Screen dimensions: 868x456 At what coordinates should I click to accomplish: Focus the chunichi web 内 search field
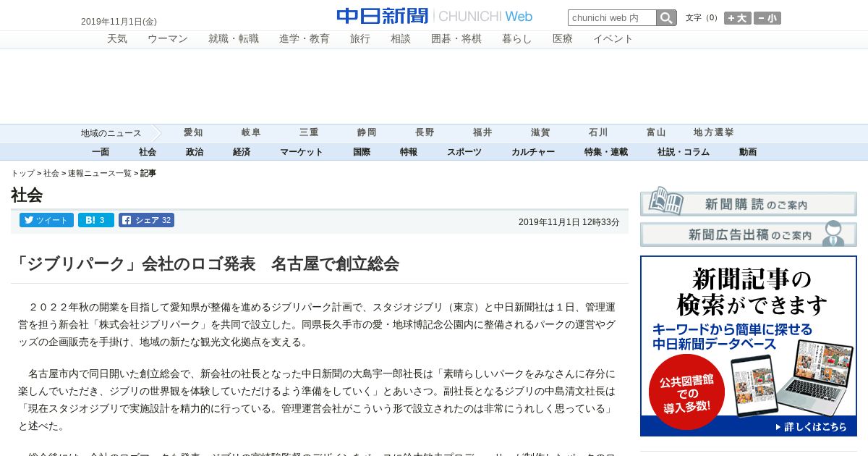pyautogui.click(x=612, y=18)
